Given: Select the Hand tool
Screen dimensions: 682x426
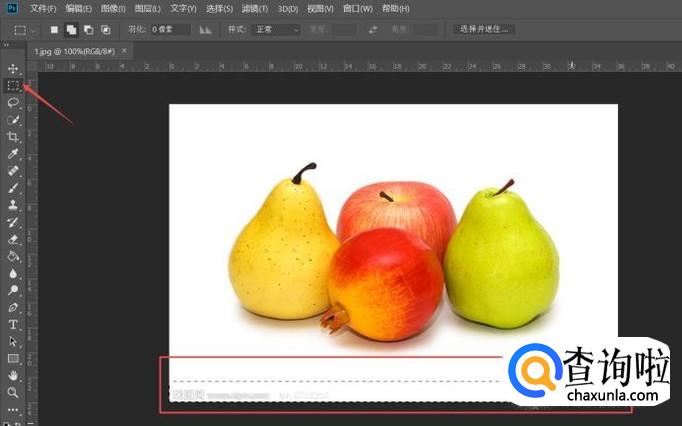Looking at the screenshot, I should (14, 375).
